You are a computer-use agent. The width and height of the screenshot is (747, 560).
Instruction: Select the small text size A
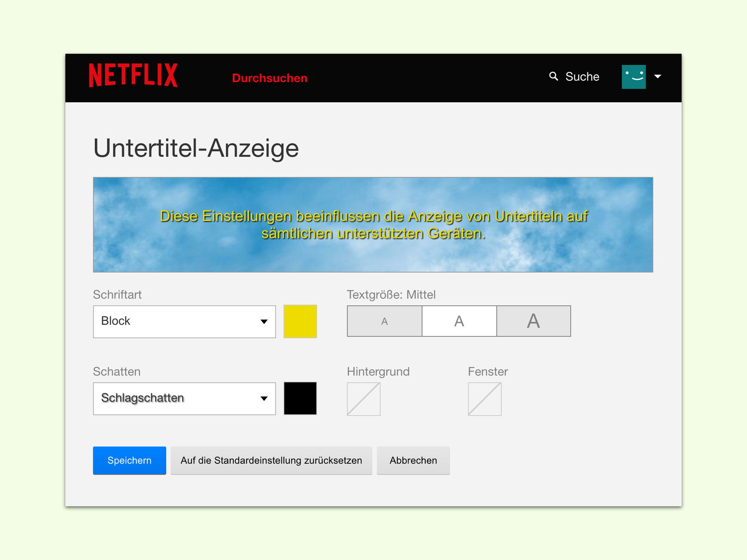(385, 321)
